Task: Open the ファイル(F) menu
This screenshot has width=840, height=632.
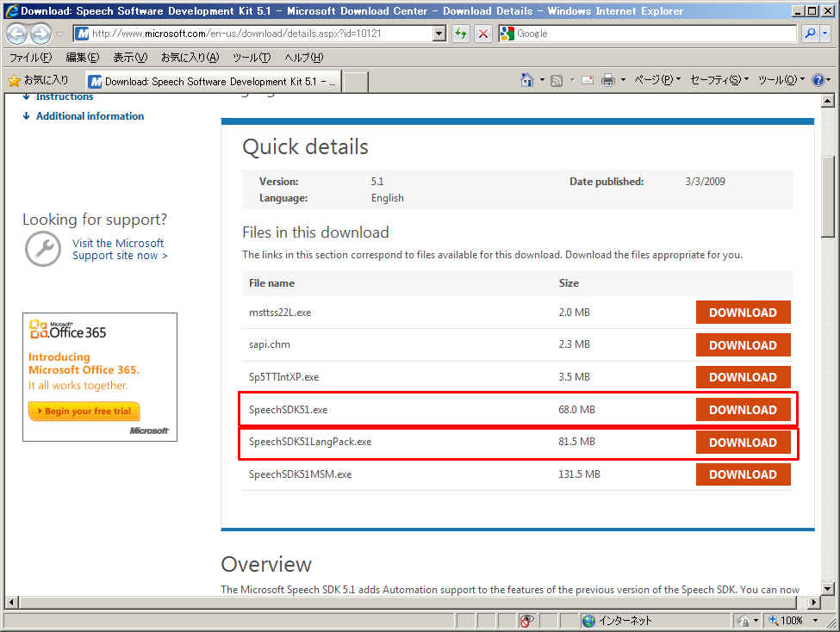Action: click(x=30, y=58)
